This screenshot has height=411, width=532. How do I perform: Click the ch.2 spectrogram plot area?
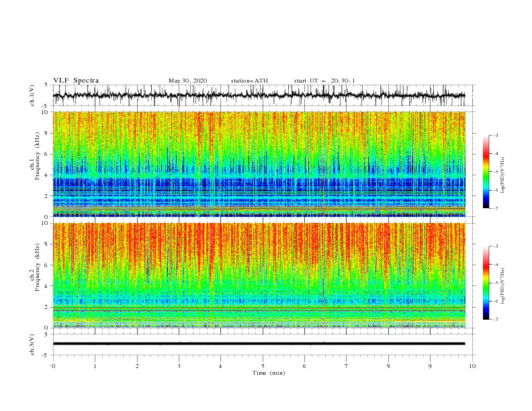tap(259, 275)
